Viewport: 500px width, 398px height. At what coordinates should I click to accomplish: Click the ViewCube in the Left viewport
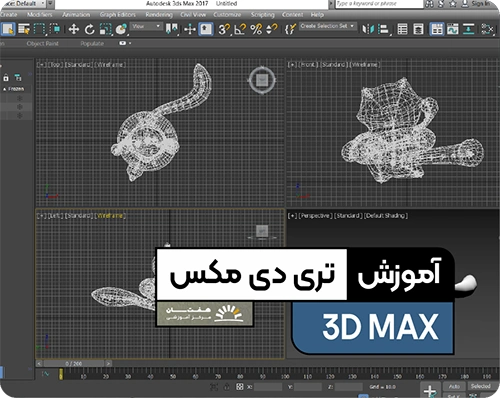point(262,232)
